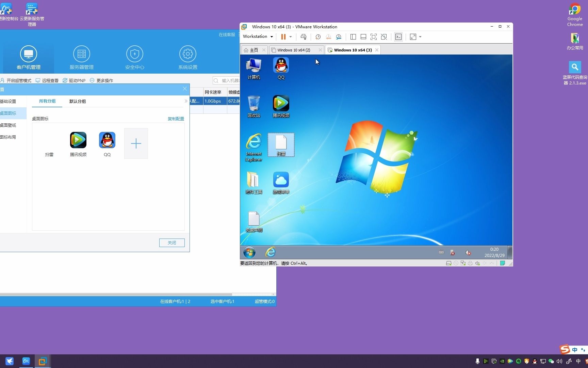The height and width of the screenshot is (368, 588).
Task: Click 在线客服 link in the header
Action: pyautogui.click(x=227, y=35)
